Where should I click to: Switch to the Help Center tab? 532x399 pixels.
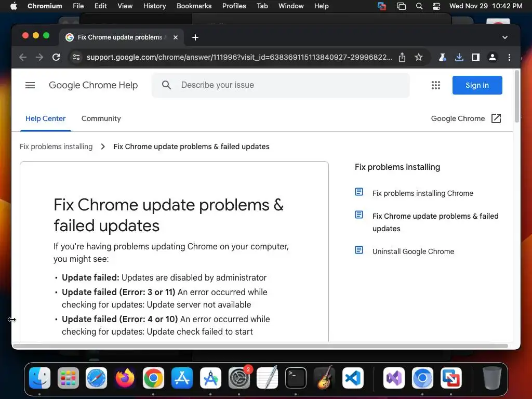click(x=46, y=118)
